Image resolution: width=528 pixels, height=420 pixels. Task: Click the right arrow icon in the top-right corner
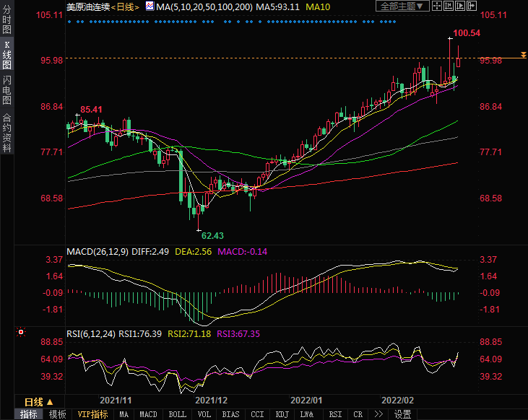(473, 6)
